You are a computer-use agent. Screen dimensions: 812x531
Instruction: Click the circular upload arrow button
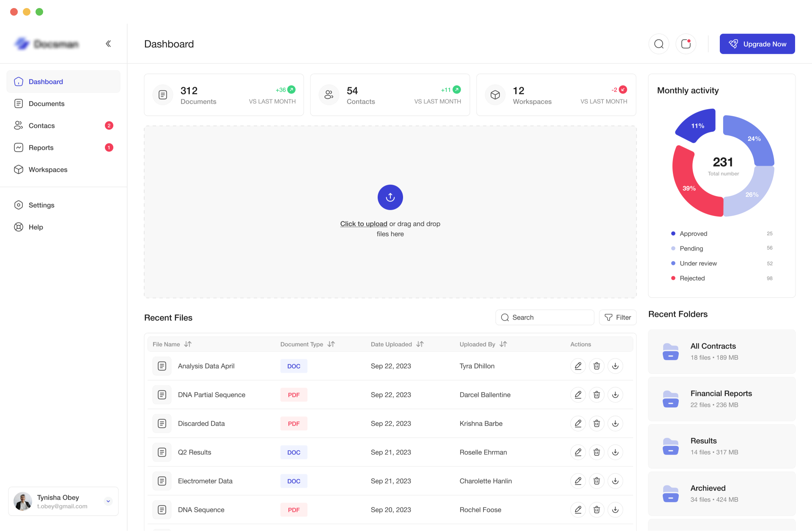390,197
